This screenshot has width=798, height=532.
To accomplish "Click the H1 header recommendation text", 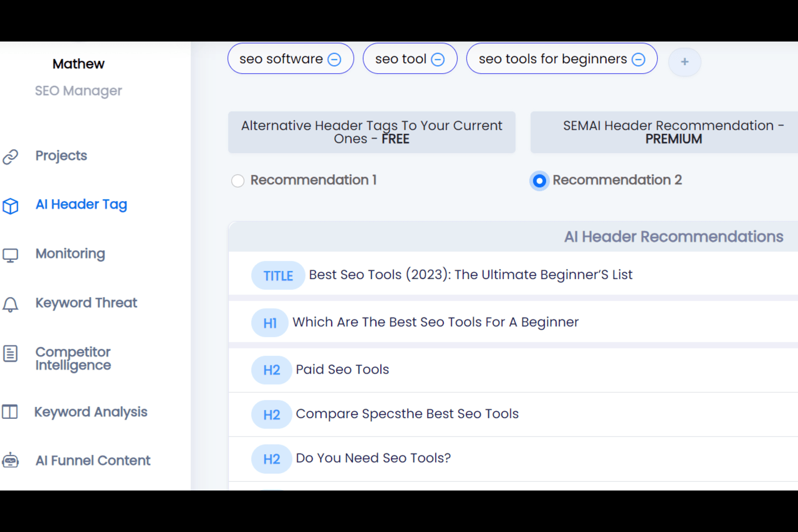I will pos(435,322).
